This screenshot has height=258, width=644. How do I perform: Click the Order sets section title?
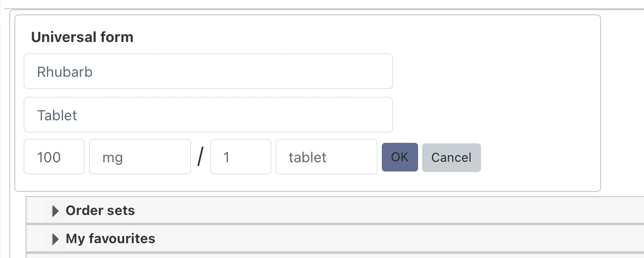pos(100,210)
